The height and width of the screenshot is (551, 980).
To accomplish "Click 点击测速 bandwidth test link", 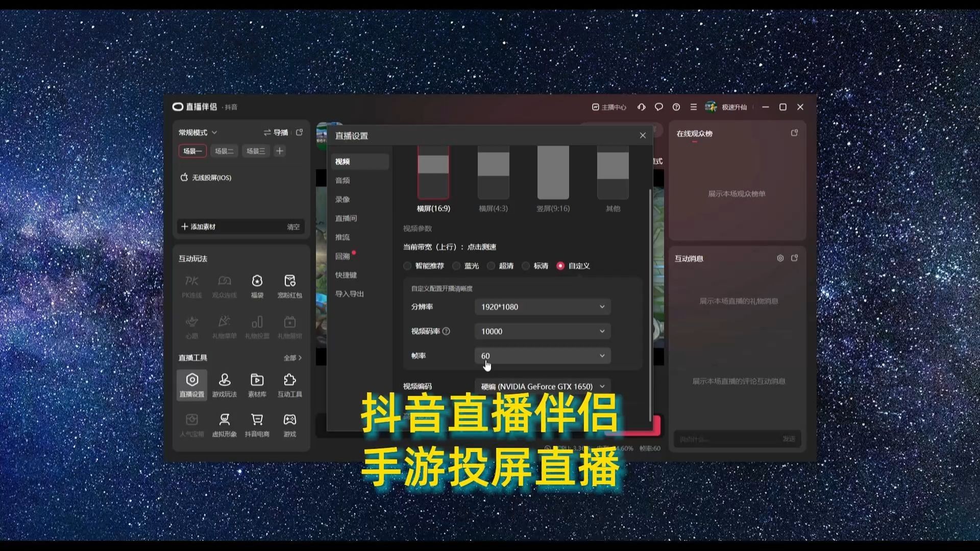I will click(482, 247).
